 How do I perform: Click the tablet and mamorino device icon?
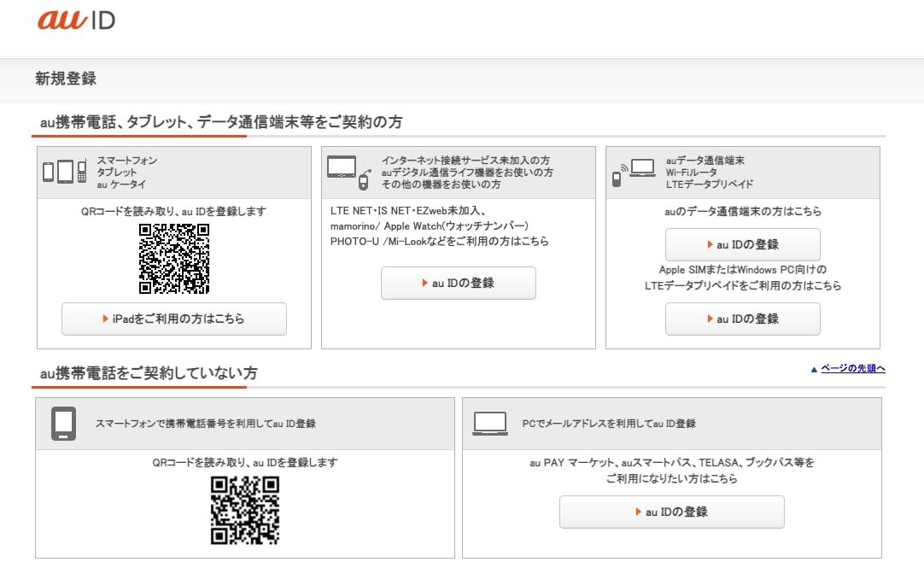[349, 172]
